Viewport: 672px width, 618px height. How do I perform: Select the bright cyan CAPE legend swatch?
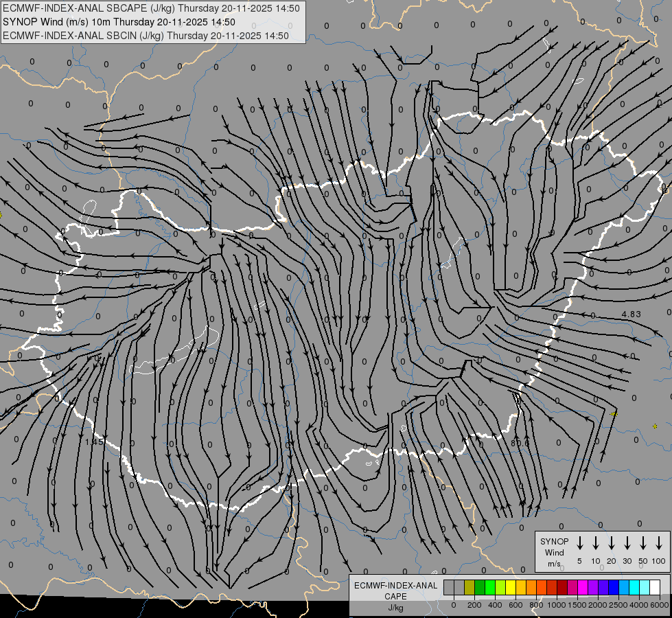coord(634,587)
